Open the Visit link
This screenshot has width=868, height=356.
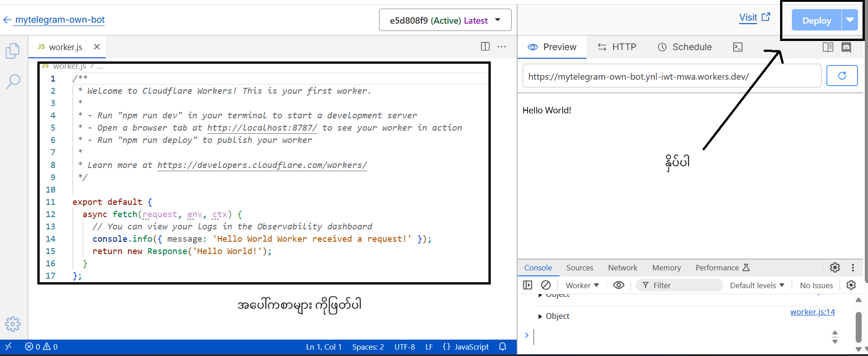[x=755, y=17]
